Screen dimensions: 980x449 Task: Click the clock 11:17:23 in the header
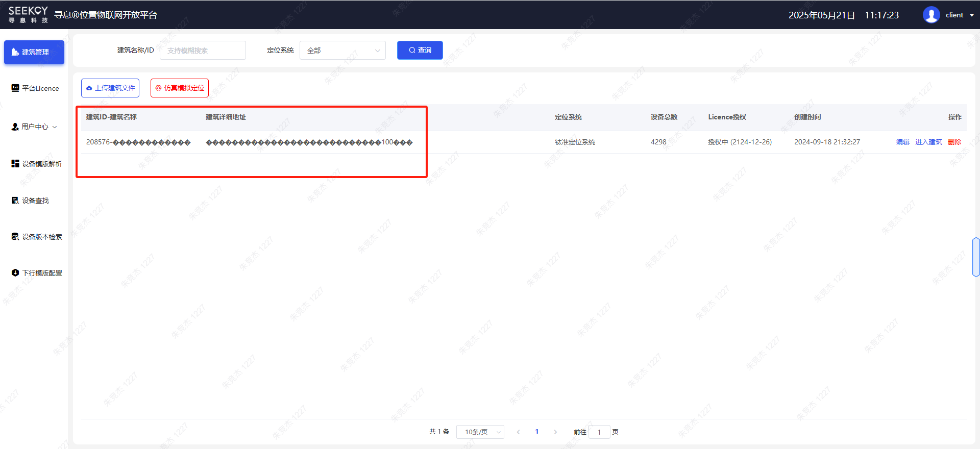(x=881, y=15)
